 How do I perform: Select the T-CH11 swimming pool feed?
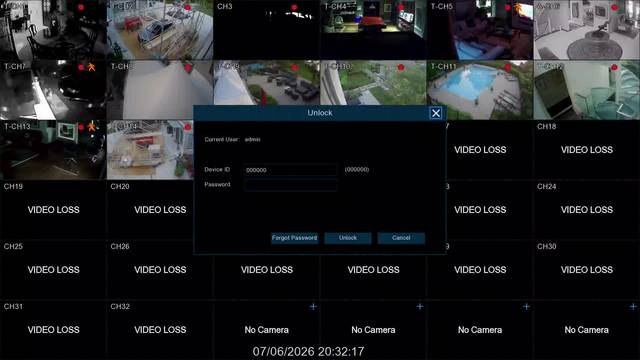[x=480, y=90]
